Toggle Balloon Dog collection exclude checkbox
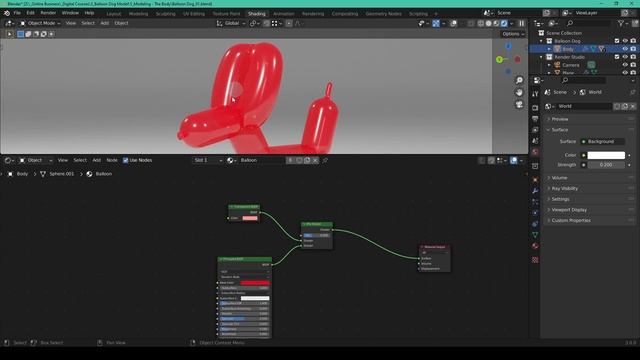The image size is (640, 360). pyautogui.click(x=617, y=41)
